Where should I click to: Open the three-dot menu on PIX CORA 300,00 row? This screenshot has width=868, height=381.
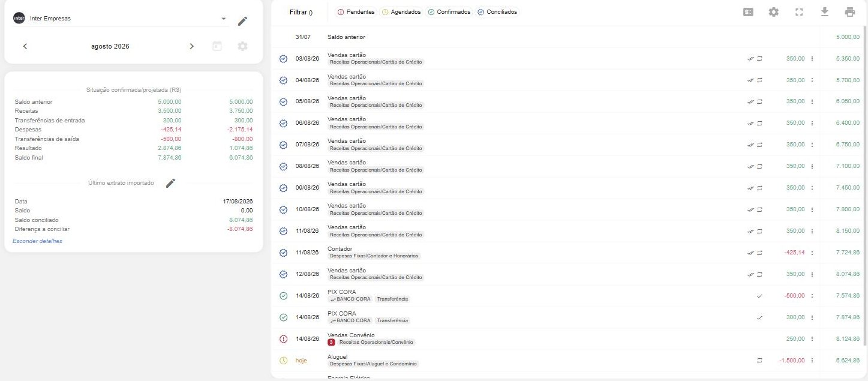812,317
